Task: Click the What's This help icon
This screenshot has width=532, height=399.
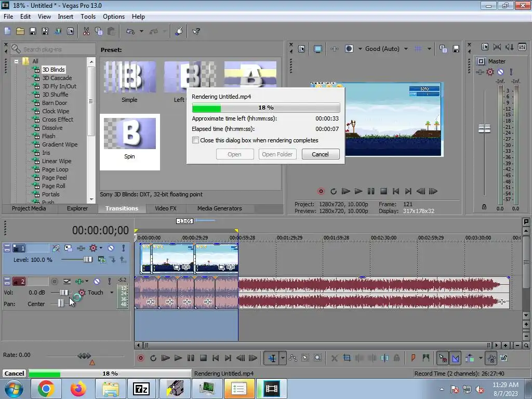Action: coord(196,31)
